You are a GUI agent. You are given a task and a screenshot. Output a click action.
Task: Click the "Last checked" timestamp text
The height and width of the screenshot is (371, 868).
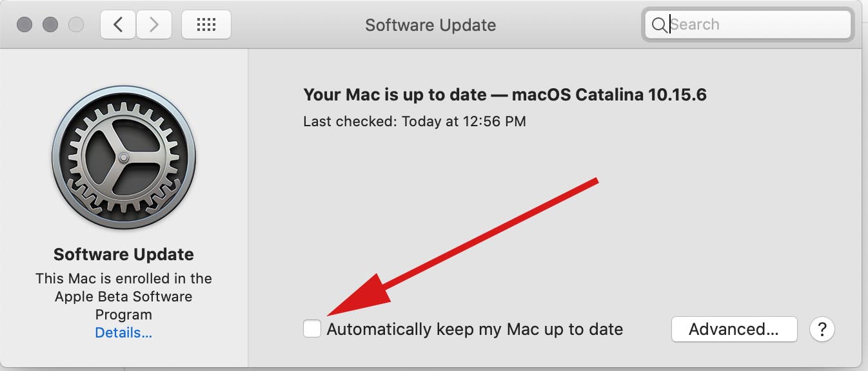(414, 121)
